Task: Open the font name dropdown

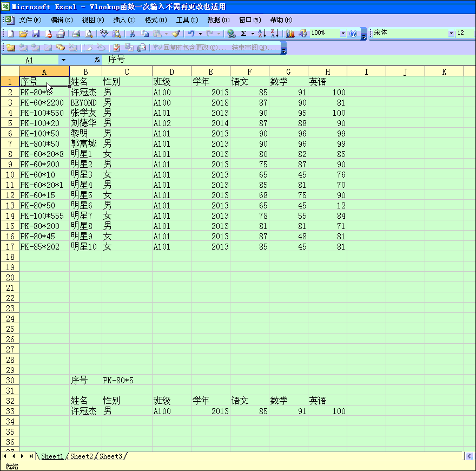Action: tap(451, 33)
